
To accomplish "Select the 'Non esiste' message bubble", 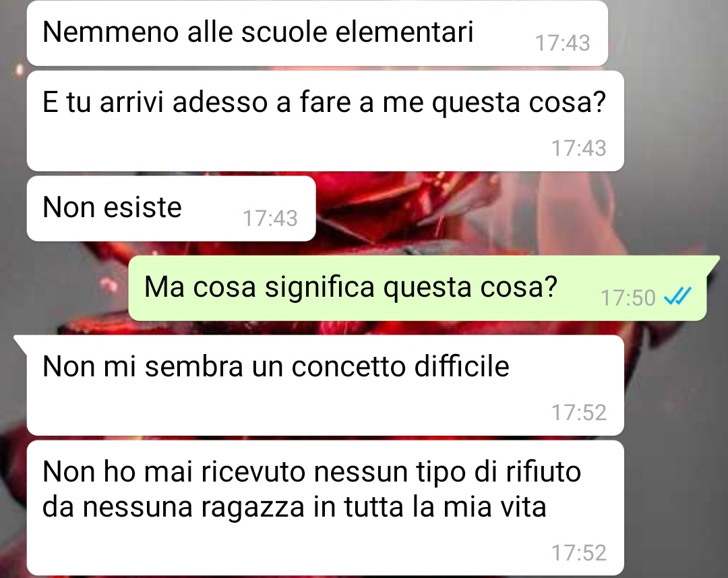I will coord(171,208).
